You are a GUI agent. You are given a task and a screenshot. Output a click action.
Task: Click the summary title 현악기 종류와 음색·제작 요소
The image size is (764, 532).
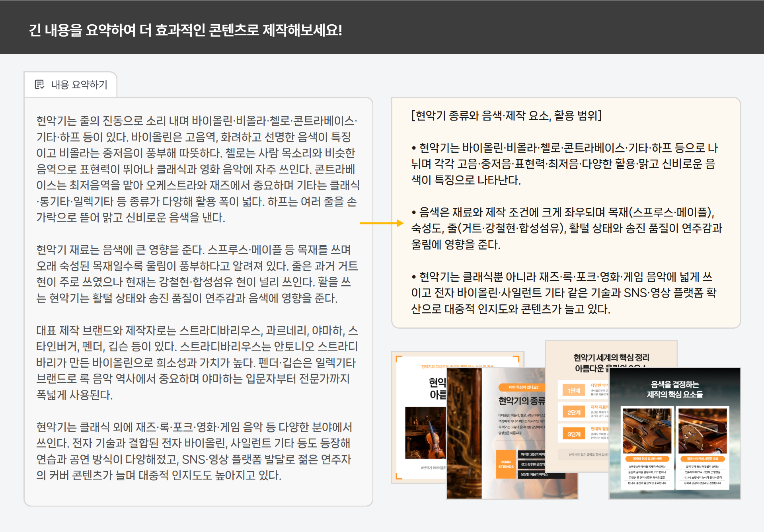click(506, 115)
